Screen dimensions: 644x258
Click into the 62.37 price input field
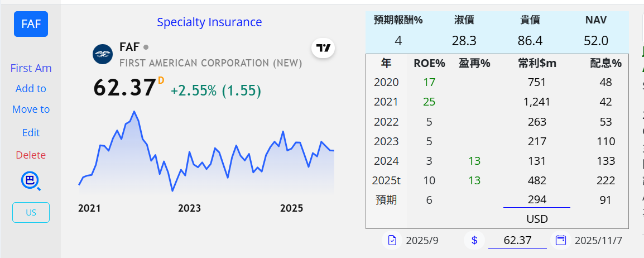pos(517,240)
